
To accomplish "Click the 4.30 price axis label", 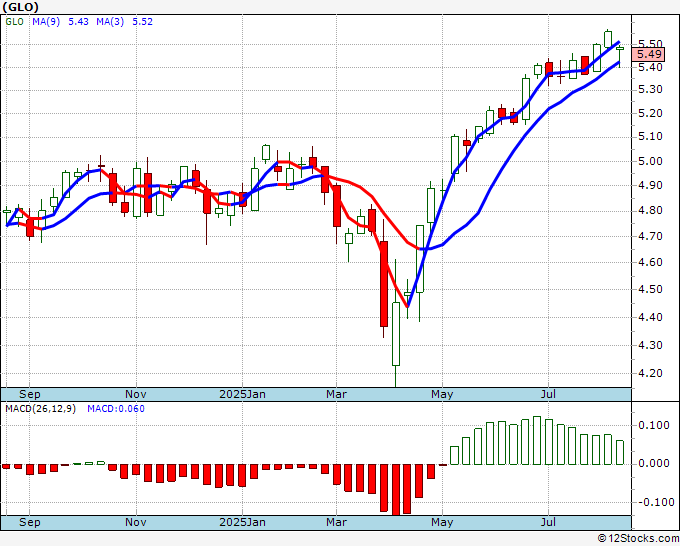I will (650, 346).
